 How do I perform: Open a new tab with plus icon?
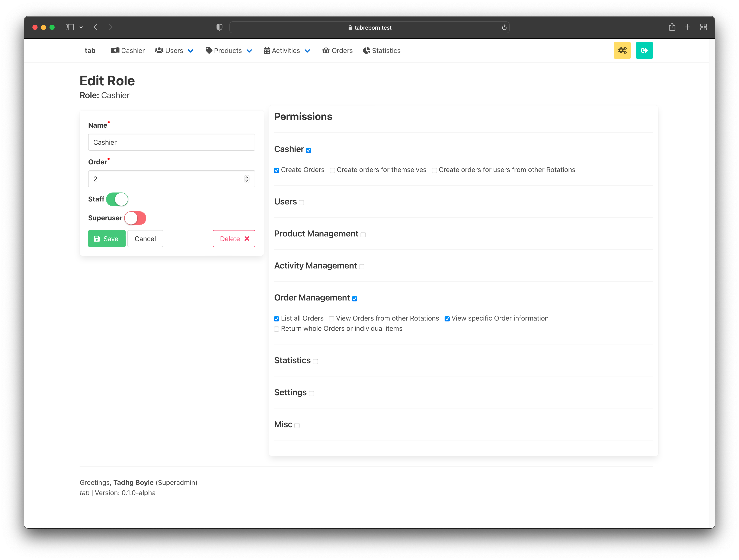(x=687, y=27)
